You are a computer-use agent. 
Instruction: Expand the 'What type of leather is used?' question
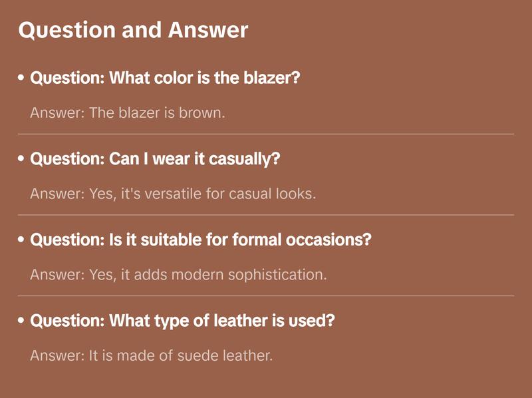pyautogui.click(x=183, y=321)
